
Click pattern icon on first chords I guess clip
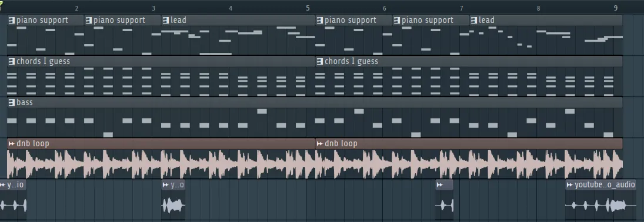tap(12, 61)
